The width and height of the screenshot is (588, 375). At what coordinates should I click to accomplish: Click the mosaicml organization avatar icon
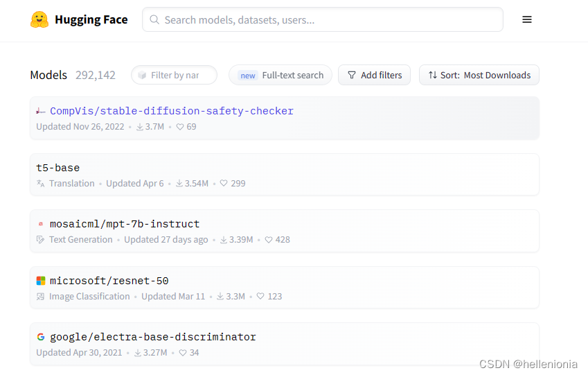[40, 224]
